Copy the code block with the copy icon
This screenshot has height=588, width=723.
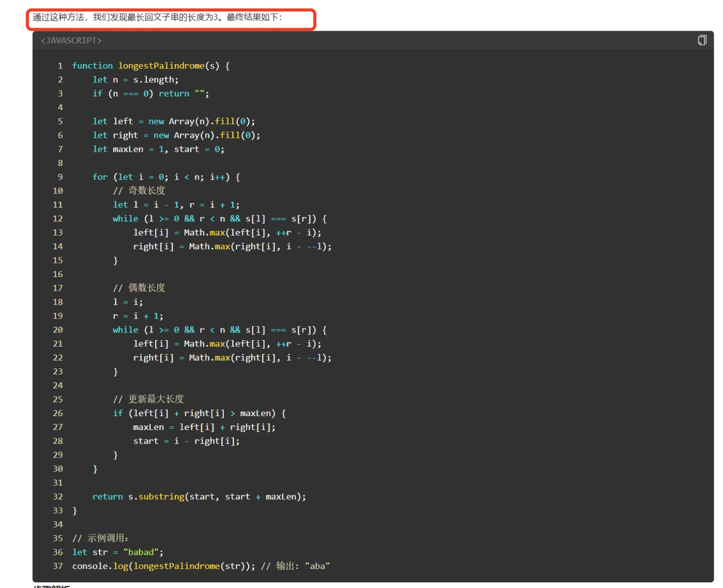[x=702, y=40]
